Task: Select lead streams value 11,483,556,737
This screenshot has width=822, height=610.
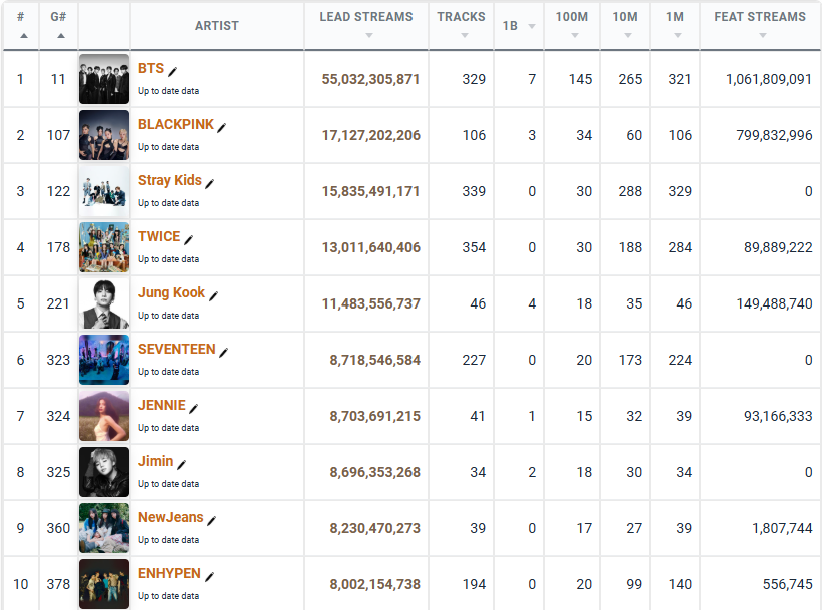Action: click(x=371, y=304)
